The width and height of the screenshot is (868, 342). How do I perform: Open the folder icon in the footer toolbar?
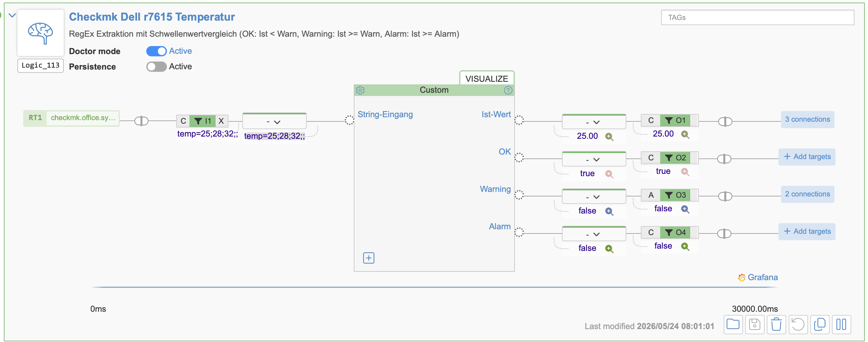coord(733,324)
